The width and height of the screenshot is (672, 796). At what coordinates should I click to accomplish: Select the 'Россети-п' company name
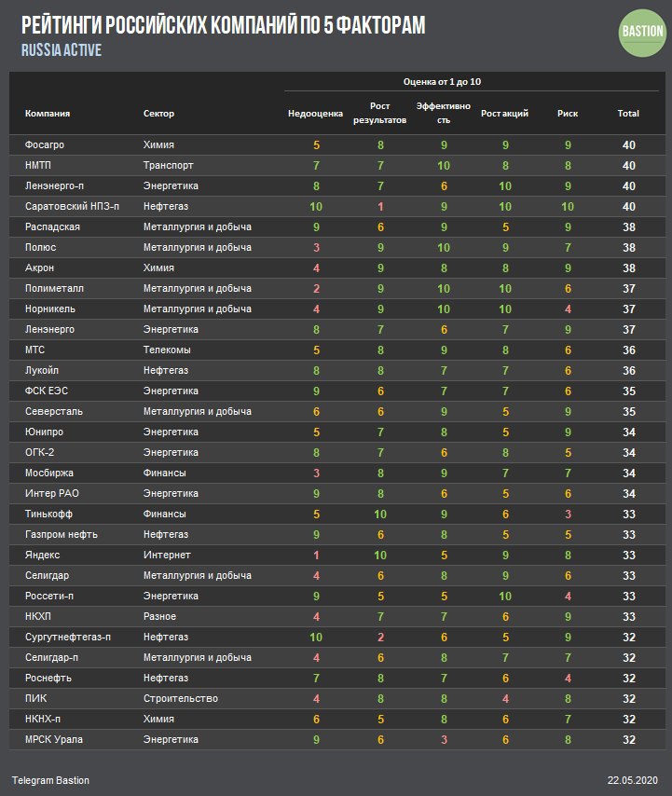click(49, 596)
